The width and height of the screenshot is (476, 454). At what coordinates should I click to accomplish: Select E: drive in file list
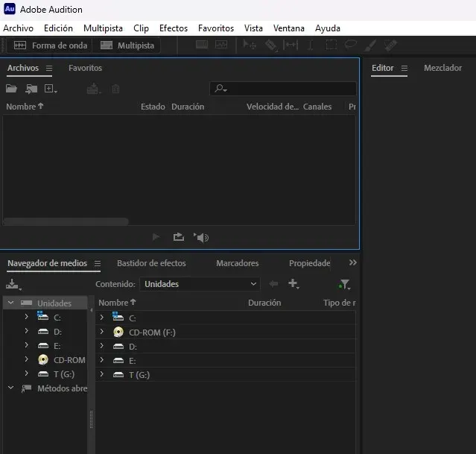[x=225, y=361]
